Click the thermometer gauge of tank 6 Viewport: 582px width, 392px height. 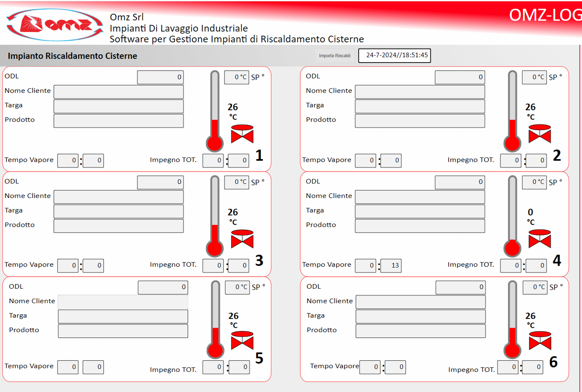point(512,319)
